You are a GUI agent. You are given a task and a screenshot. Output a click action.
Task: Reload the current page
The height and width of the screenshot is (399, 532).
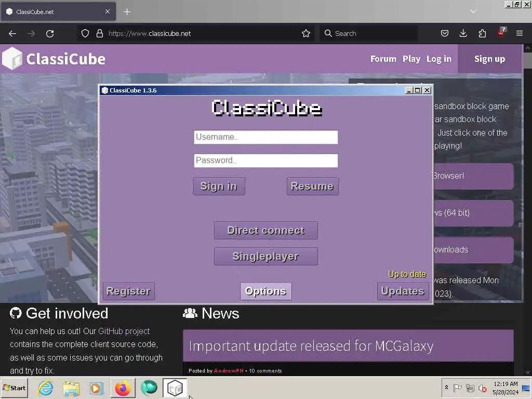click(x=50, y=34)
